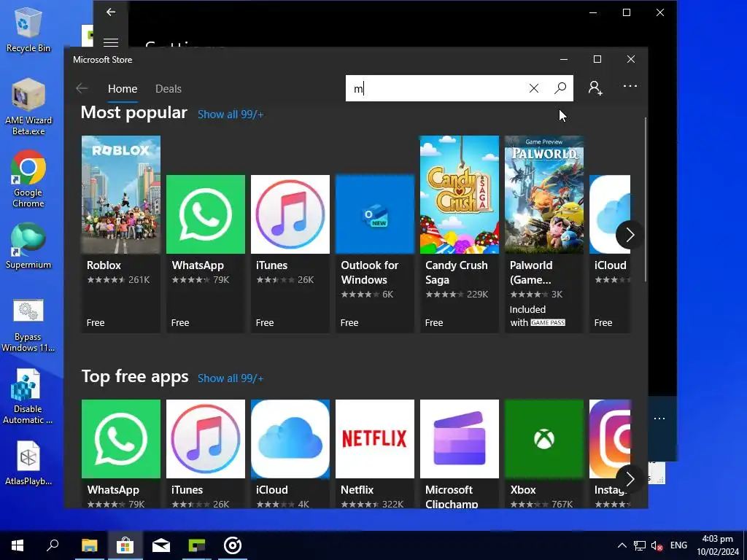Screen dimensions: 747x560
Task: Click the network tray icon
Action: 639,545
